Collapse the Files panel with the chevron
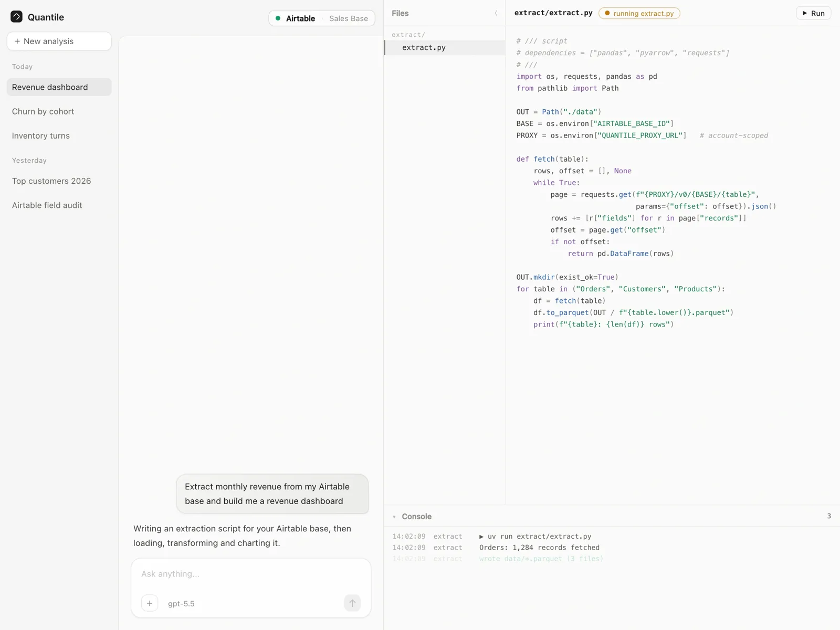 pyautogui.click(x=496, y=13)
